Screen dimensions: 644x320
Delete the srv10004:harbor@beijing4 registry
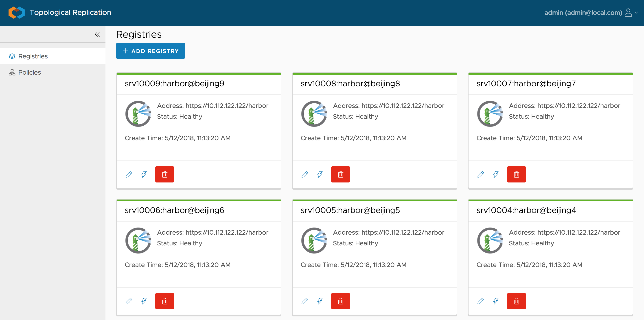(517, 301)
